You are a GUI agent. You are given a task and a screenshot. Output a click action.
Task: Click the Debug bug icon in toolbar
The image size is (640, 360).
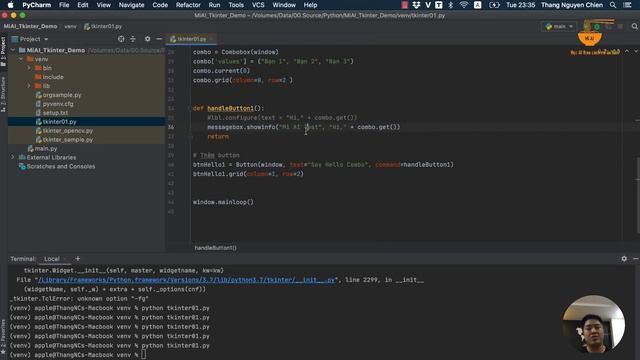pyautogui.click(x=597, y=26)
